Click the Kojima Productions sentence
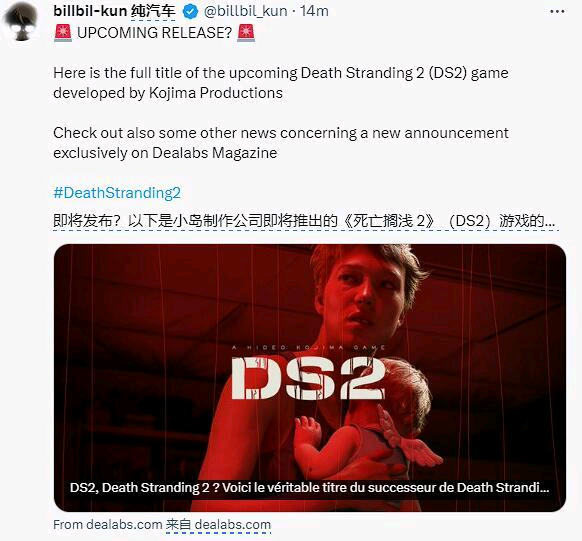Viewport: 582px width, 541px height. point(281,83)
